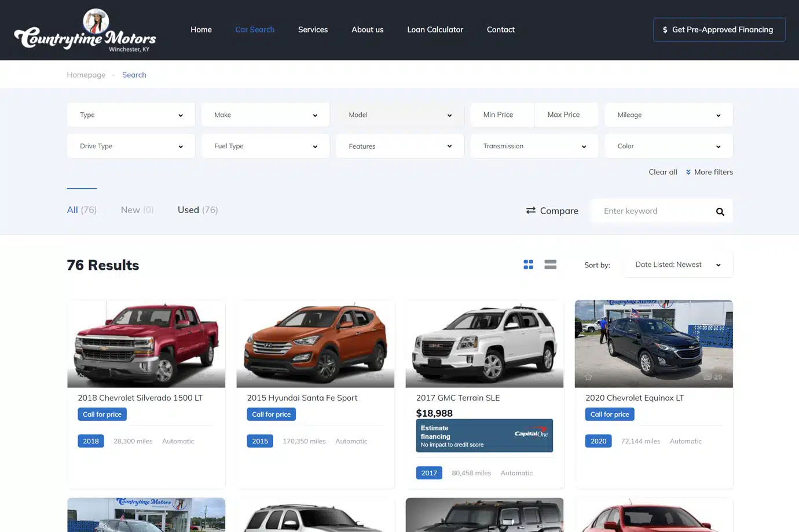Select the New (0) tab
799x532 pixels.
(x=137, y=210)
